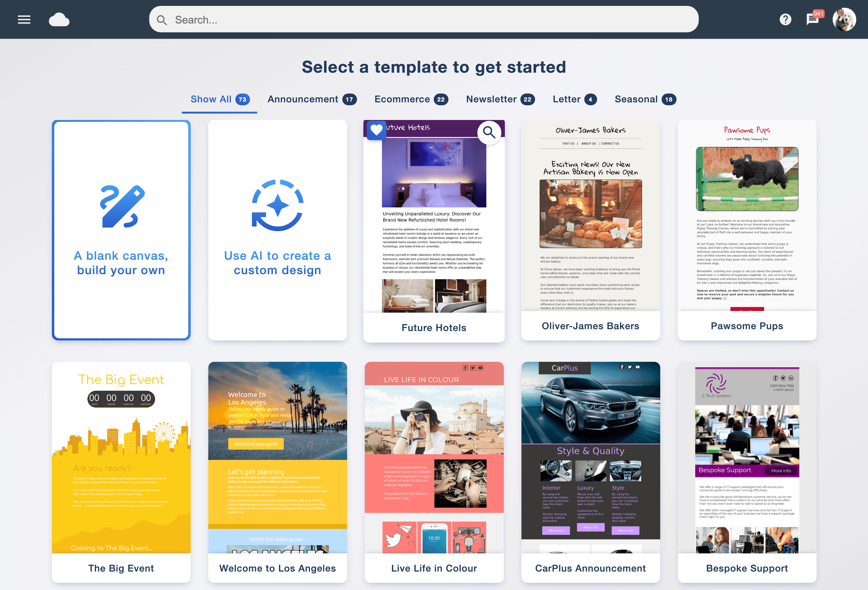Switch to the Seasonal tab
The image size is (868, 590).
(646, 99)
